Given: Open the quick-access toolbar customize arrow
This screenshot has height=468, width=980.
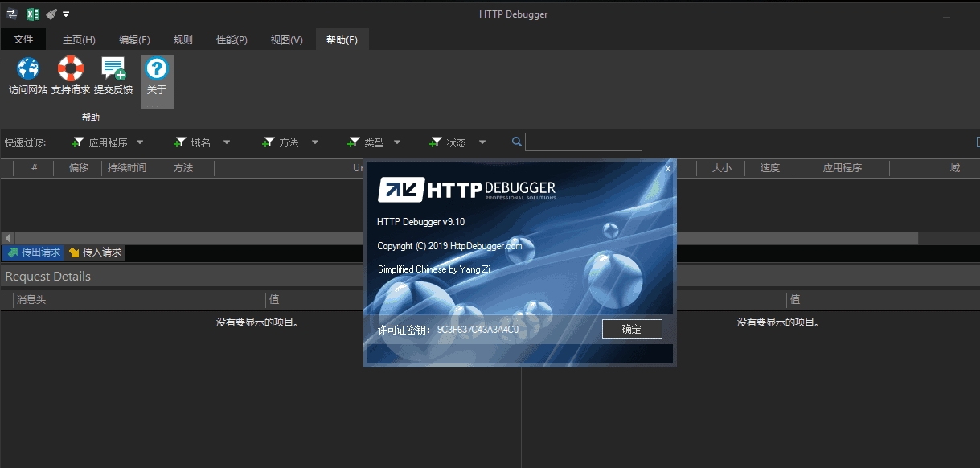Looking at the screenshot, I should pyautogui.click(x=66, y=14).
